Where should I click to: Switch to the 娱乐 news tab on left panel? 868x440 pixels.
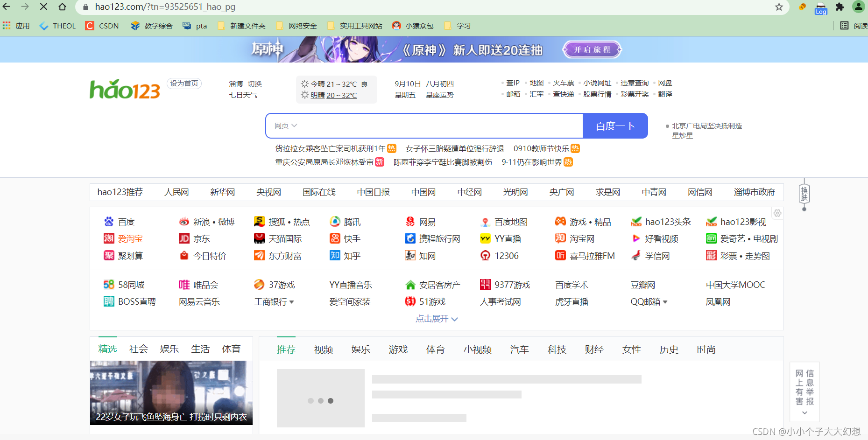pyautogui.click(x=169, y=349)
